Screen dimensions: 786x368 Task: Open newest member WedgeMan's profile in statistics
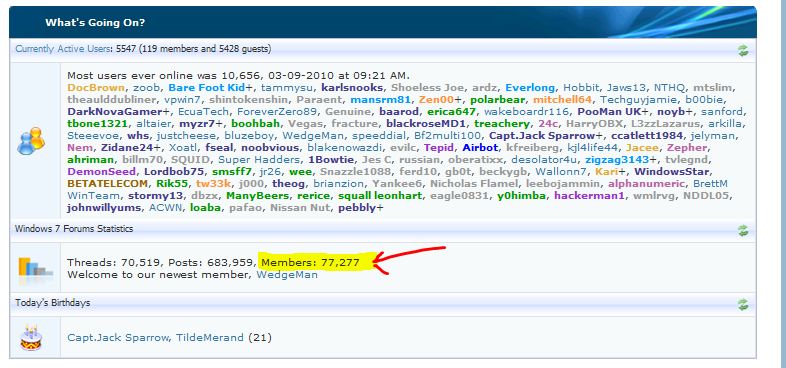(x=287, y=275)
